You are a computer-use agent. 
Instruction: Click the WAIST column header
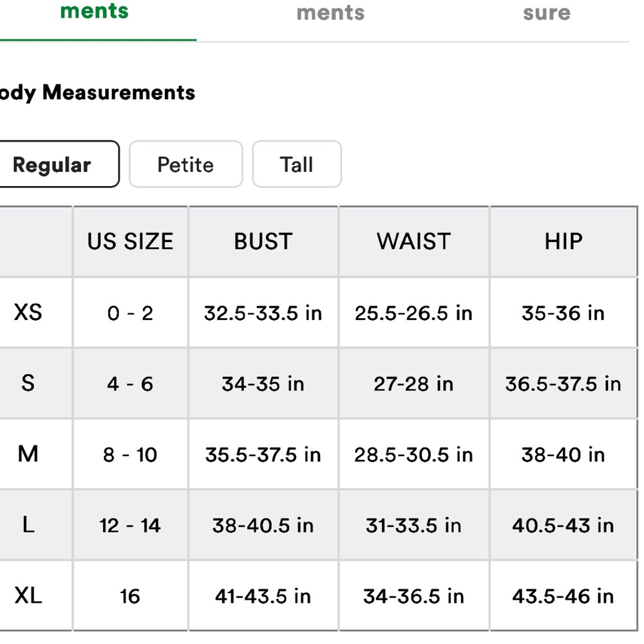tap(414, 241)
